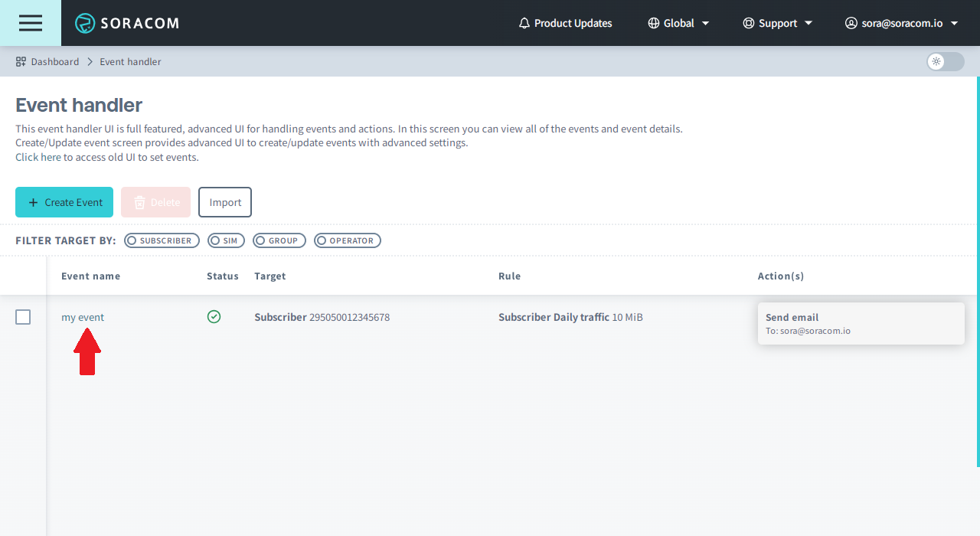
Task: Click the Global globe icon
Action: 653,23
